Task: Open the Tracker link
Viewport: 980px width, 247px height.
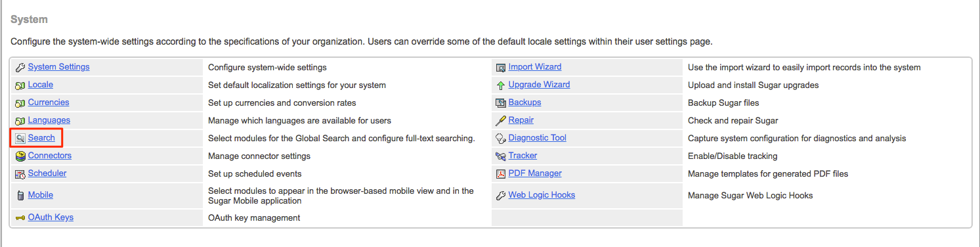Action: point(522,156)
